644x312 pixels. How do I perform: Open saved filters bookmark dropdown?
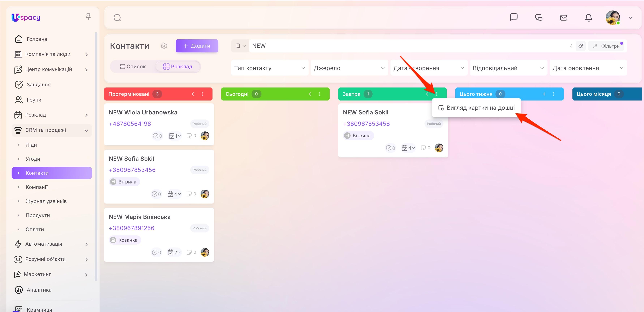(x=240, y=46)
